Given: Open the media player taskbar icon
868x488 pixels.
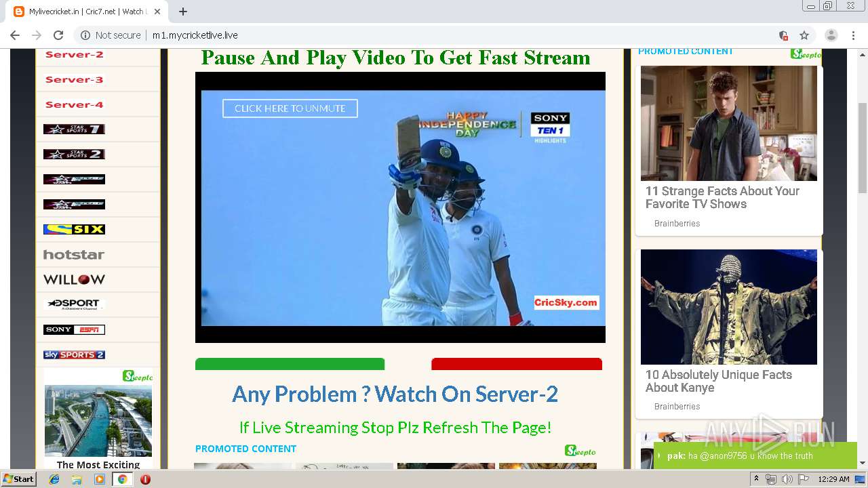Looking at the screenshot, I should coord(100,479).
